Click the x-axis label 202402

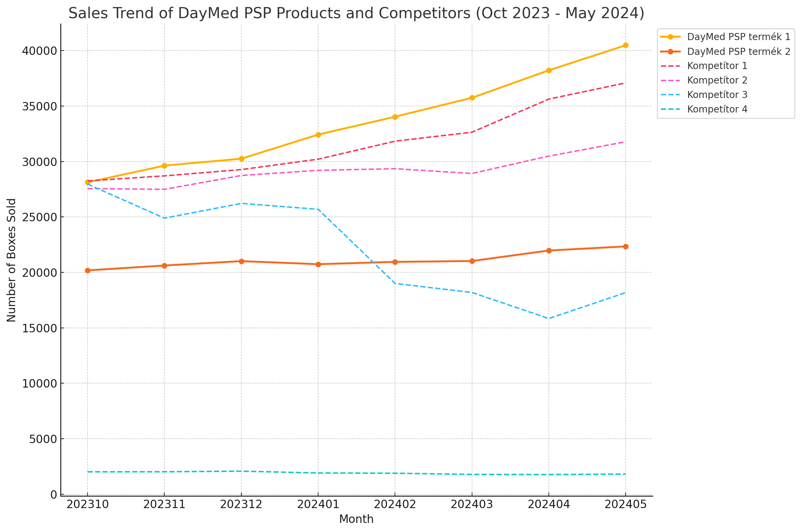pyautogui.click(x=395, y=505)
